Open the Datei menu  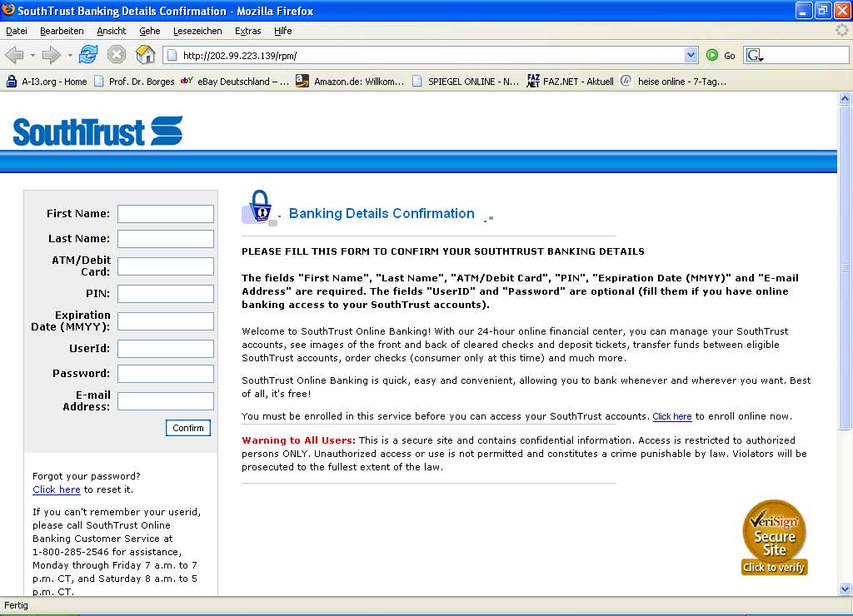click(17, 31)
